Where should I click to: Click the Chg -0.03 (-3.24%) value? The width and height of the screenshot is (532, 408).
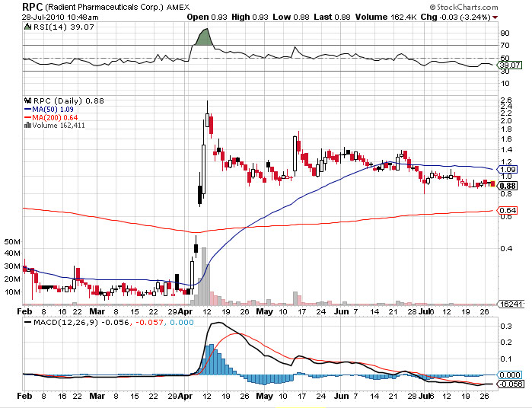pyautogui.click(x=455, y=17)
